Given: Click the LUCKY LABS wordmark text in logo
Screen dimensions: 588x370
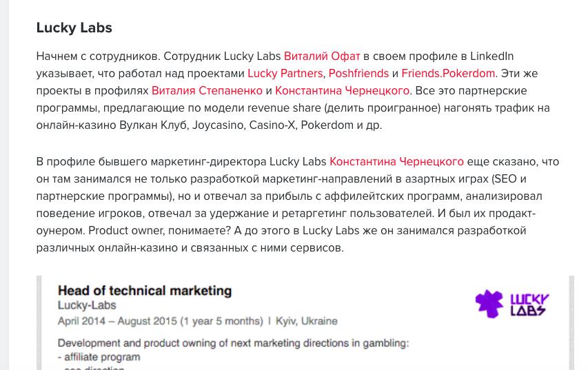Looking at the screenshot, I should (x=529, y=305).
